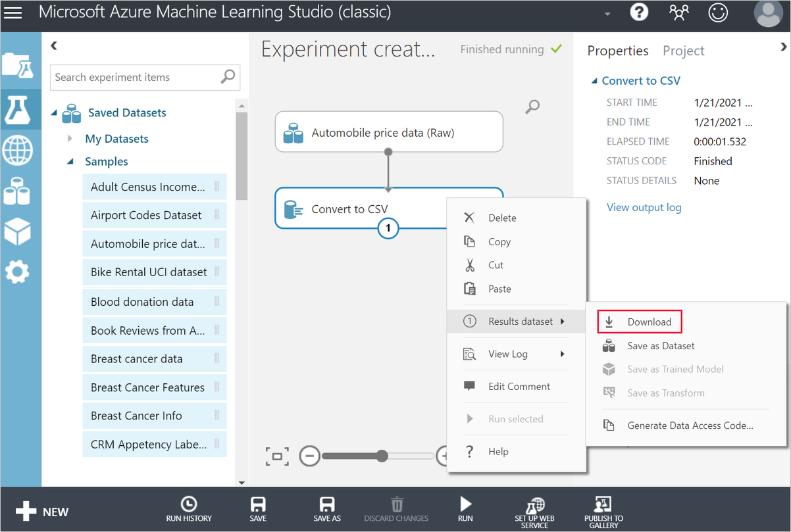Click the experiment title text
Image resolution: width=791 pixels, height=532 pixels.
pos(348,49)
